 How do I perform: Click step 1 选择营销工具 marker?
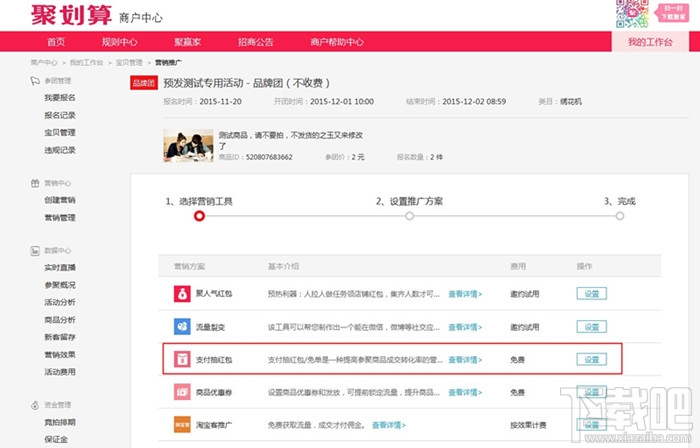199,216
